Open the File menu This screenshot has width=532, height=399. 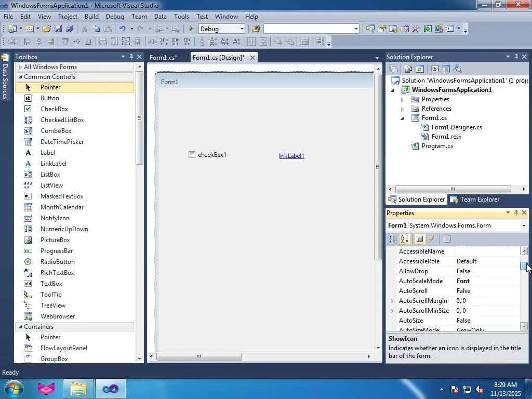click(8, 16)
